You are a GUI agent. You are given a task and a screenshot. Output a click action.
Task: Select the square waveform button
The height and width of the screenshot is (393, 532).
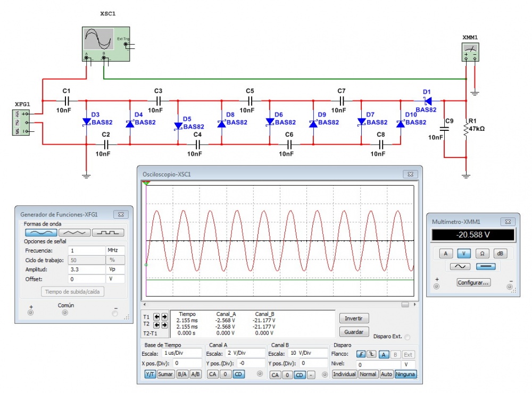(x=108, y=232)
